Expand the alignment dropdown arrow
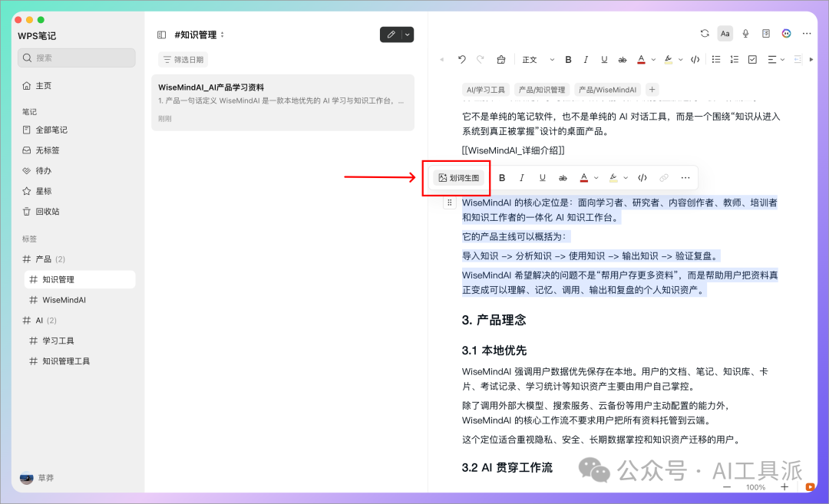The image size is (829, 504). 782,60
